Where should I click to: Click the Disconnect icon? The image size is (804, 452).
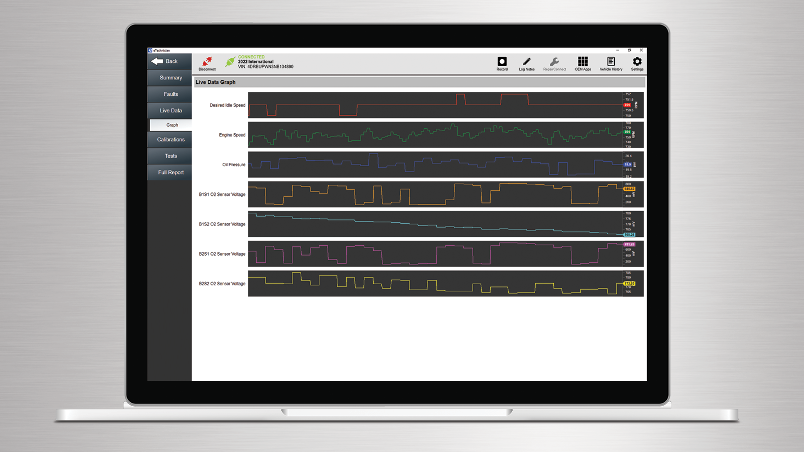tap(207, 62)
